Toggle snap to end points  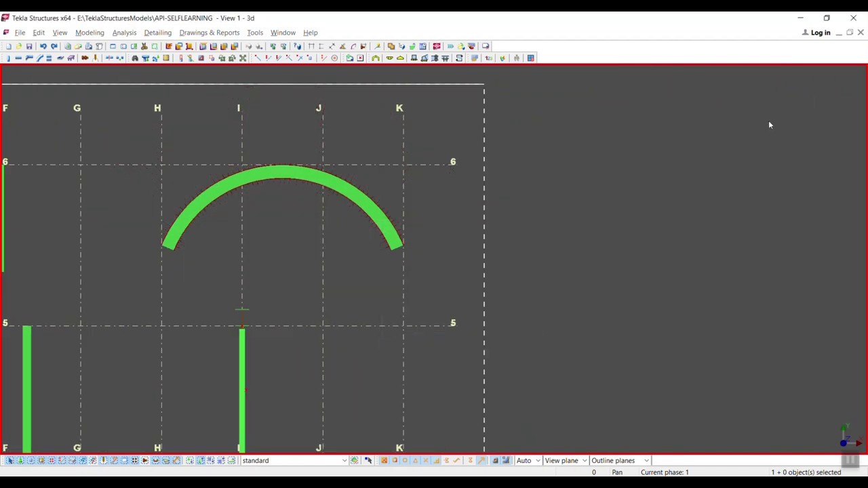click(x=395, y=460)
